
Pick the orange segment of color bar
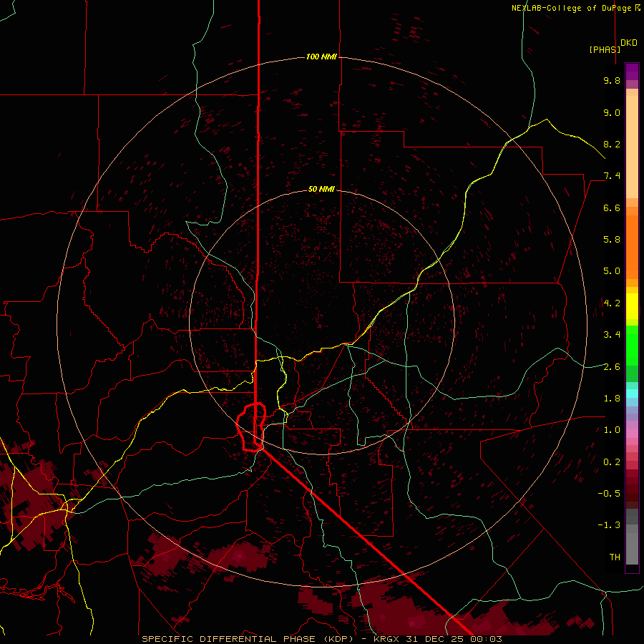(x=632, y=247)
